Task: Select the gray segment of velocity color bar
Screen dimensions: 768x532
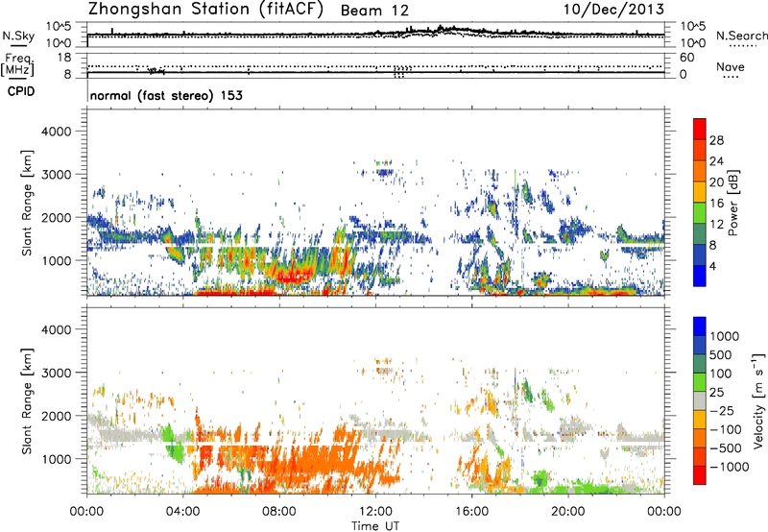Action: [700, 400]
